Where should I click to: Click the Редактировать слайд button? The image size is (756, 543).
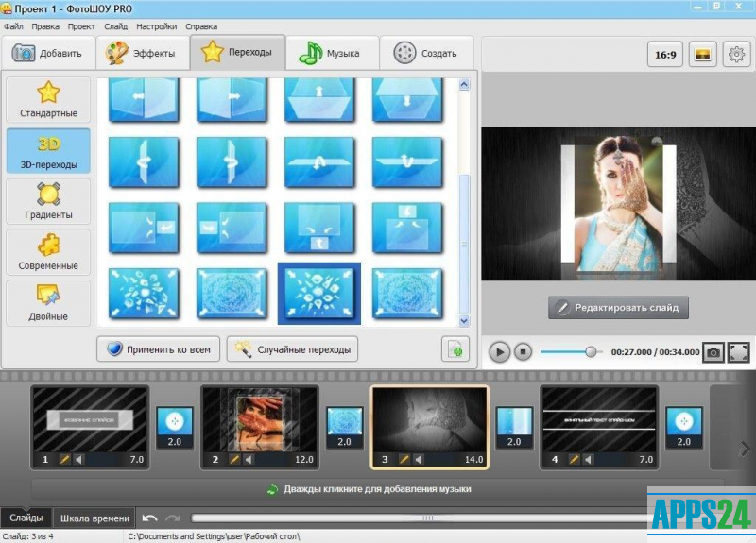618,308
